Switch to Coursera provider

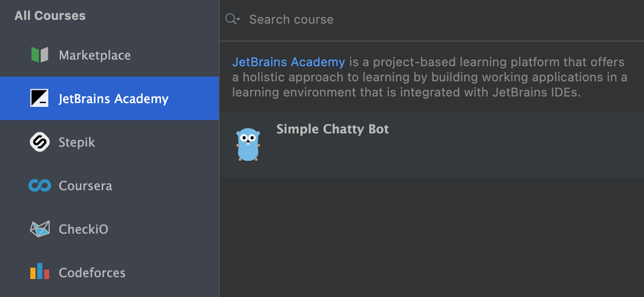109,185
